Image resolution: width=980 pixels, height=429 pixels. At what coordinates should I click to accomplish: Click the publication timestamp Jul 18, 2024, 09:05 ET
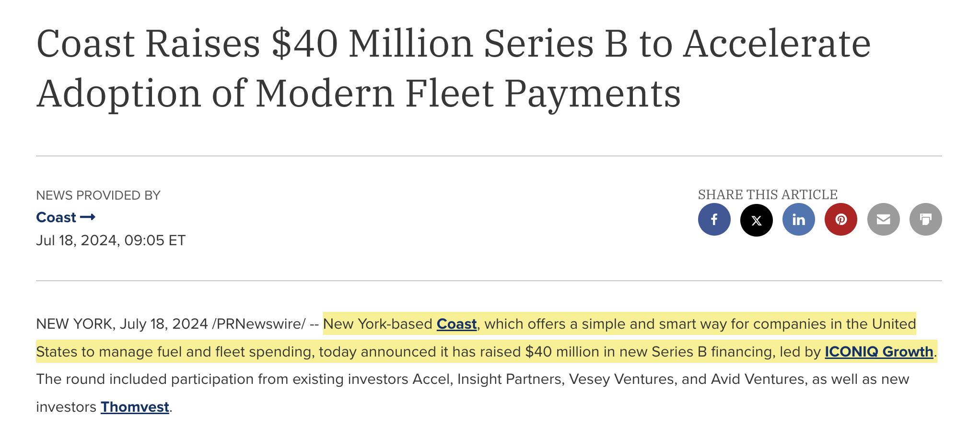(111, 240)
